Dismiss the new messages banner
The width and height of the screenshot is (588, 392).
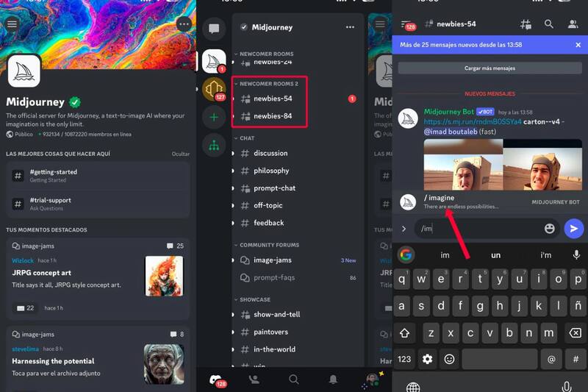pyautogui.click(x=578, y=45)
